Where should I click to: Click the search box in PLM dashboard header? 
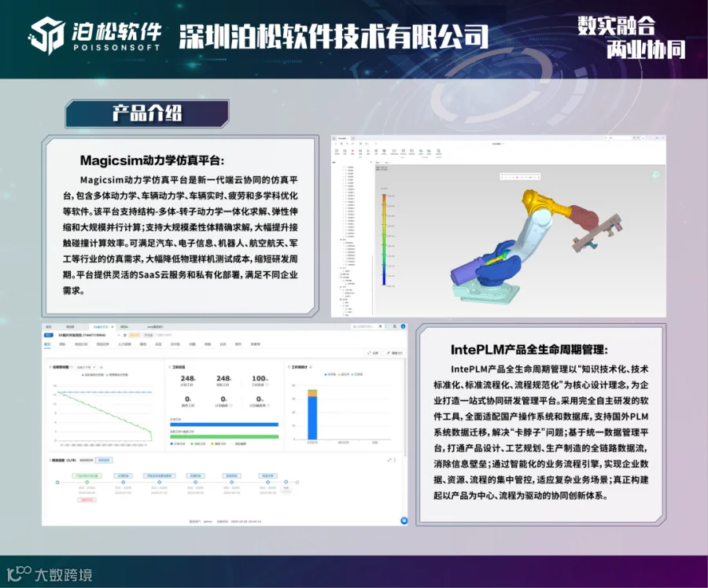pos(368,326)
